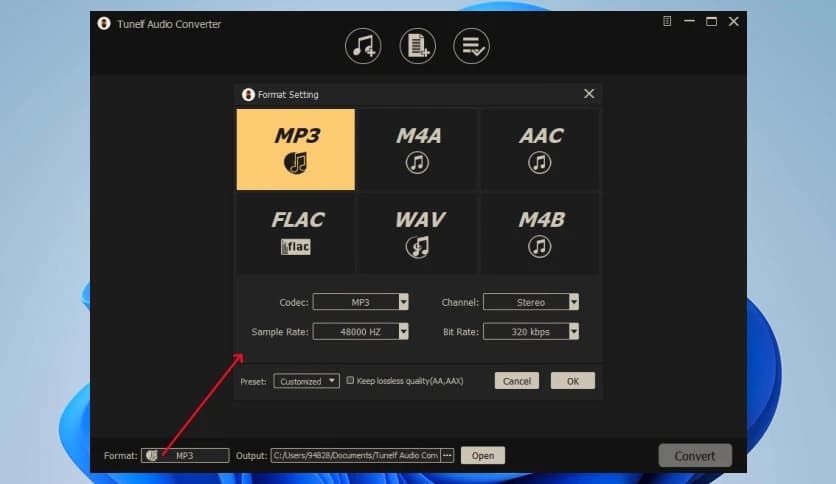Click the Format Setting dialog logo
Image resolution: width=836 pixels, height=484 pixels.
point(248,94)
